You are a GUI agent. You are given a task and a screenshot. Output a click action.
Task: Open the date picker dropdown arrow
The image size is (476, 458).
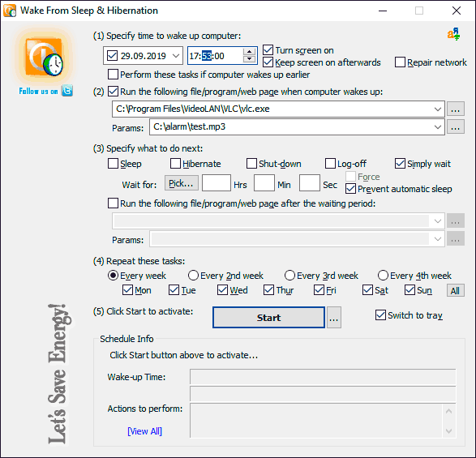(176, 56)
